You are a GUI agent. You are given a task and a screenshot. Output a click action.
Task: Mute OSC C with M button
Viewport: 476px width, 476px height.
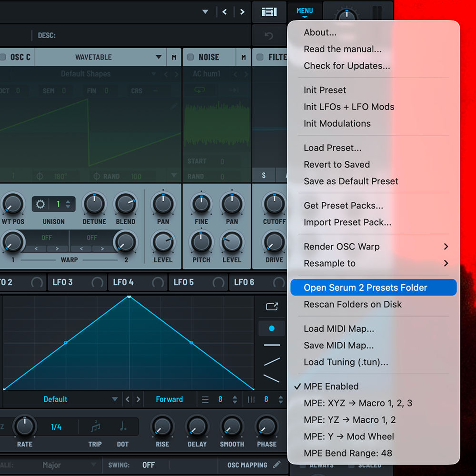[x=174, y=57]
